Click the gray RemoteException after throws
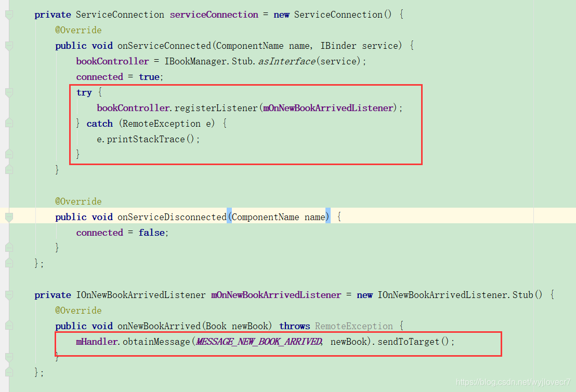The height and width of the screenshot is (392, 576). pos(354,326)
